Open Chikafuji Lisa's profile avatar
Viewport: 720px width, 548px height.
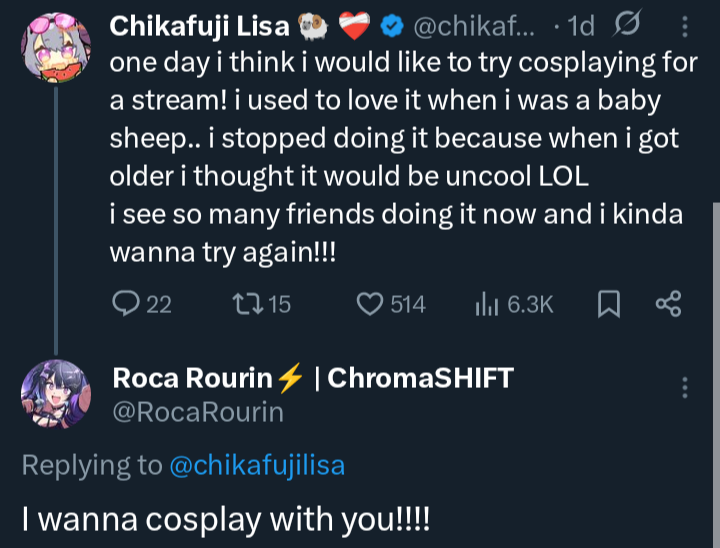point(55,48)
